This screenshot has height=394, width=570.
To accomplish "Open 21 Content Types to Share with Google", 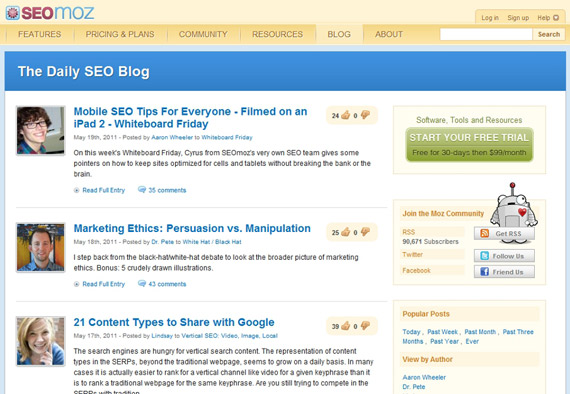I will [174, 322].
